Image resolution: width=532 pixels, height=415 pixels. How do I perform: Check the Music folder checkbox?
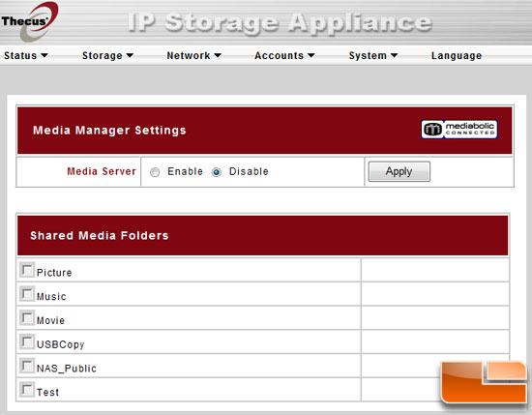click(x=27, y=294)
